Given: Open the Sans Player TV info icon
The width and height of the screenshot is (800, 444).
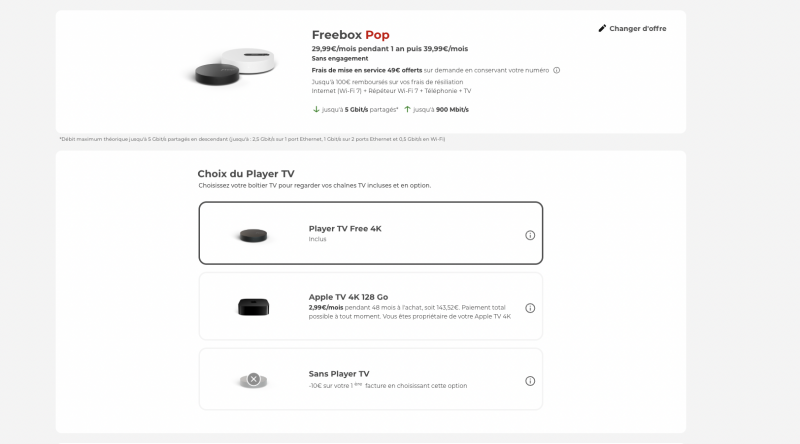Looking at the screenshot, I should click(x=530, y=380).
